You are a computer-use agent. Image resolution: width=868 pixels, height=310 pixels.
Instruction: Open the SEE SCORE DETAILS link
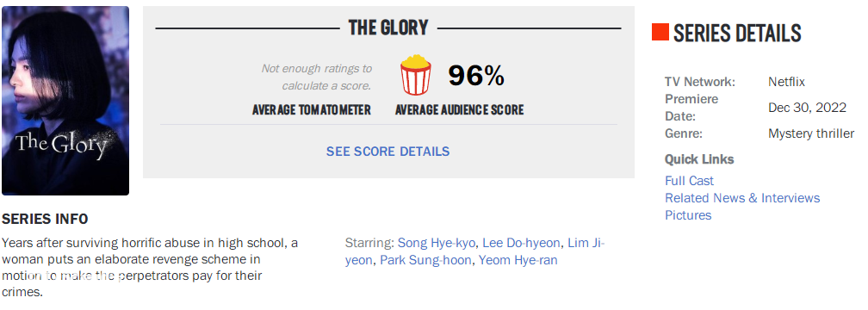(387, 152)
